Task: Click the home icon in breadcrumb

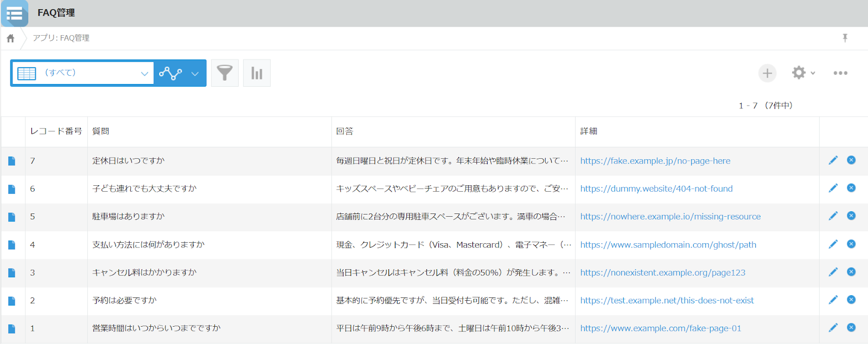Action: pos(10,38)
